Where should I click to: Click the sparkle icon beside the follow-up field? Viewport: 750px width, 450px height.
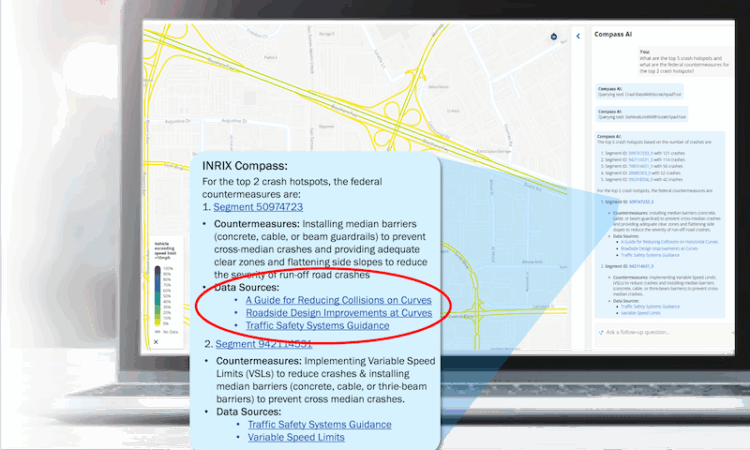pyautogui.click(x=601, y=332)
